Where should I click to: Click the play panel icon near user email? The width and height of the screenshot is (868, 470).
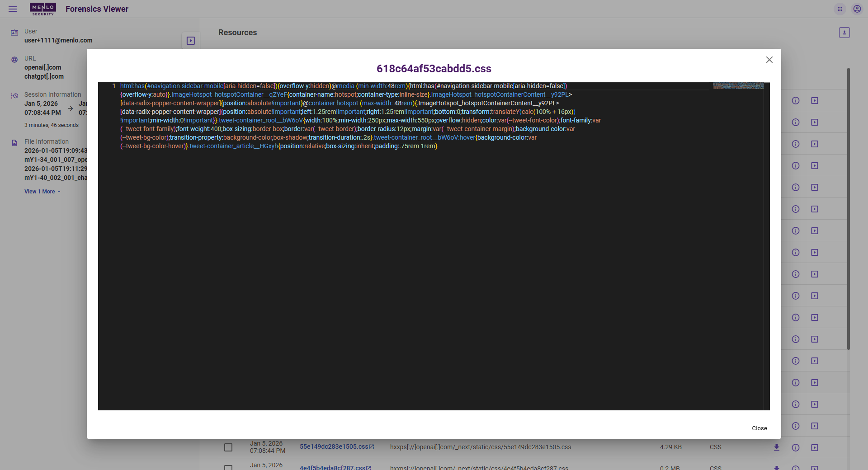191,41
